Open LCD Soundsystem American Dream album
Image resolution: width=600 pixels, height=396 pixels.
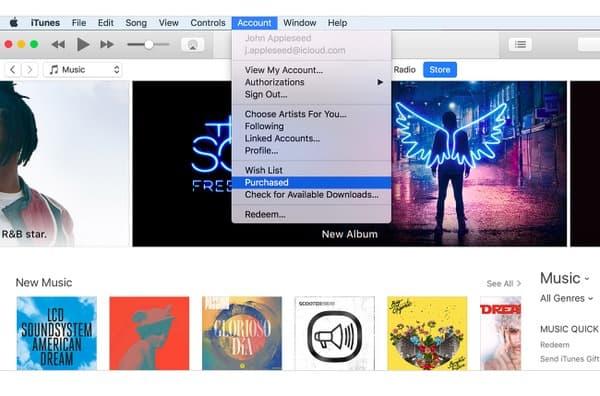[x=57, y=333]
